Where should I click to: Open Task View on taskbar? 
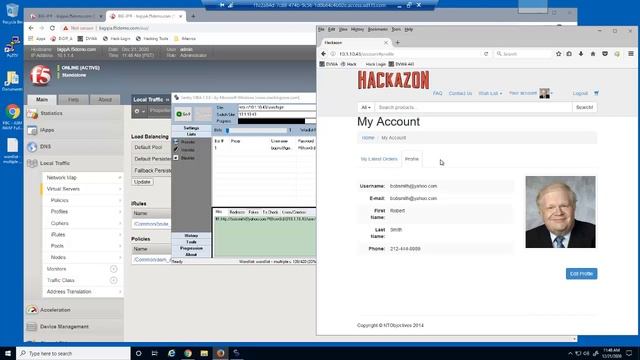pyautogui.click(x=155, y=353)
